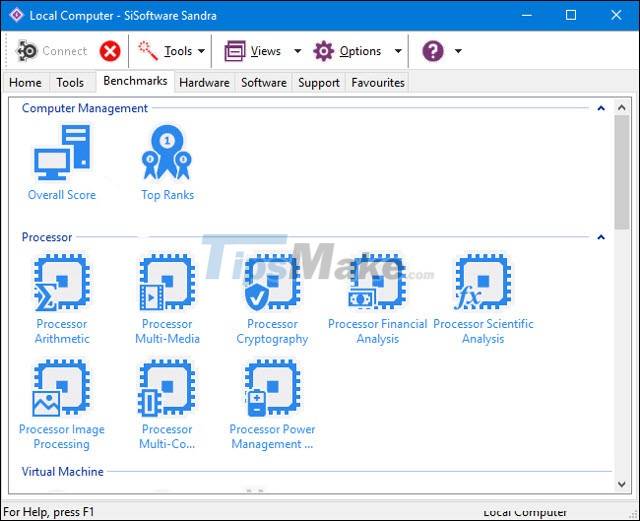Click the Processor section heading
The height and width of the screenshot is (521, 640).
47,237
